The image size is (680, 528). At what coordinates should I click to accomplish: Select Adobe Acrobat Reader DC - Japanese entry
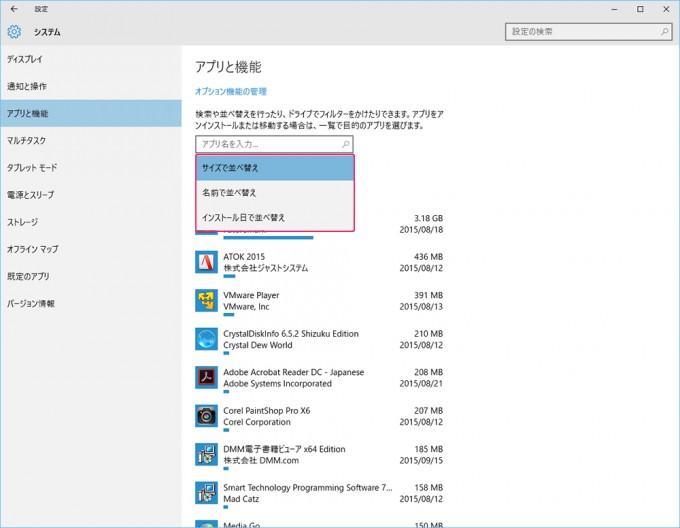point(294,372)
